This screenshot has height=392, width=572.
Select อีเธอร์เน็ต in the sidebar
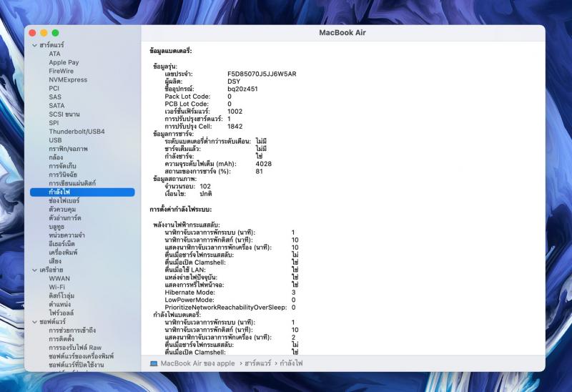click(x=61, y=244)
